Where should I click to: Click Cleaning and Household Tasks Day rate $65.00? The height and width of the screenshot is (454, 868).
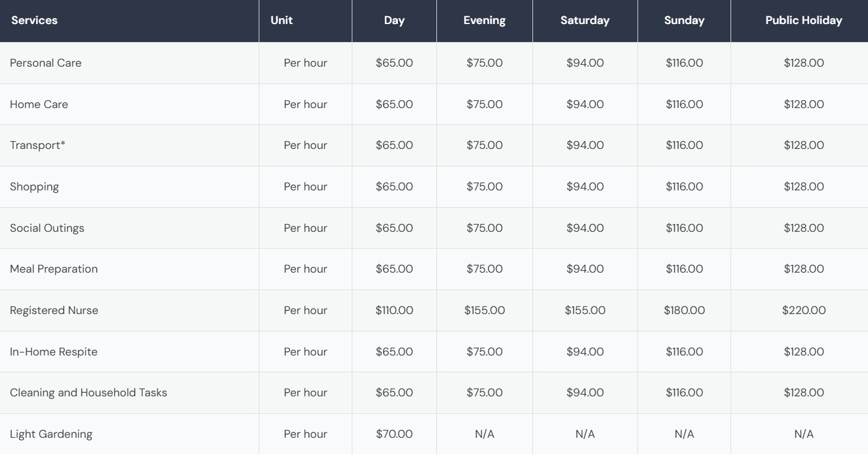[x=394, y=393]
